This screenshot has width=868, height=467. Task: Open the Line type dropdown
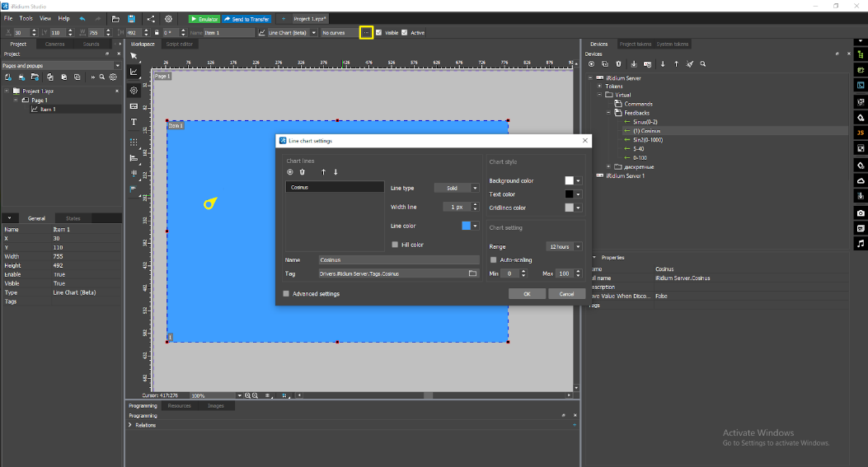(457, 188)
